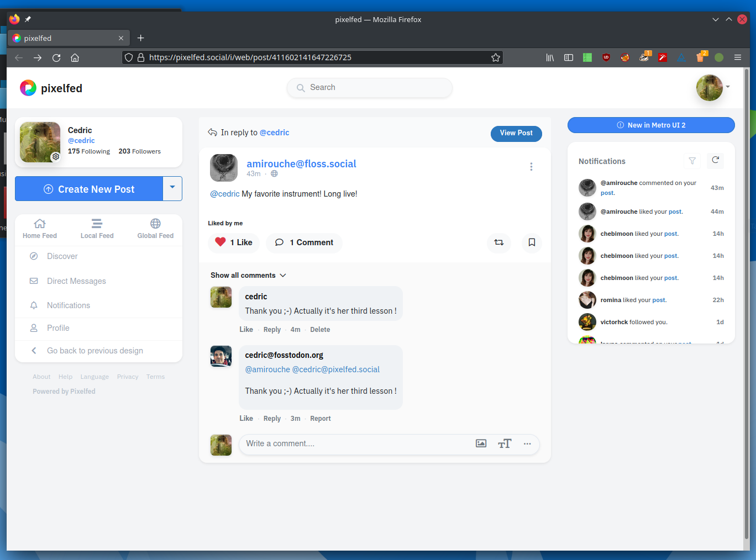Click the View Post button
Screen dimensions: 756x560
point(516,133)
